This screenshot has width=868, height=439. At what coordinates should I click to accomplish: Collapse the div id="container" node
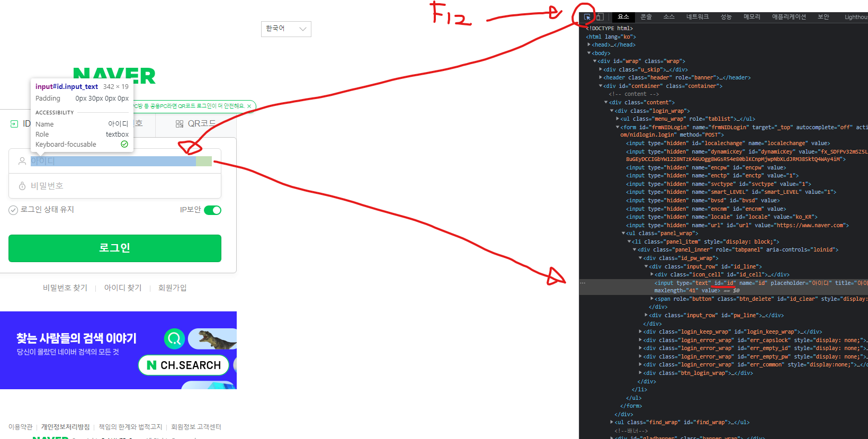coord(601,86)
